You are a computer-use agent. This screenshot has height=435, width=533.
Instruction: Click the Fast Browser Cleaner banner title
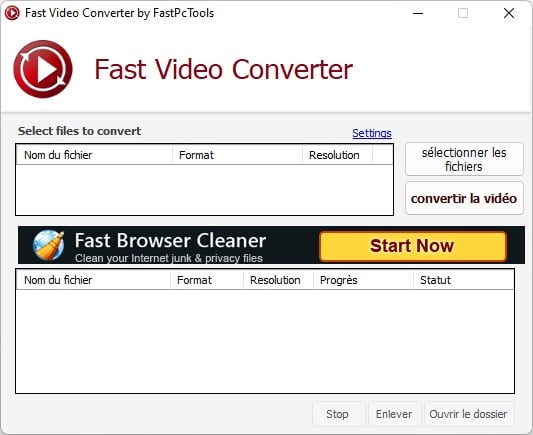(x=170, y=241)
